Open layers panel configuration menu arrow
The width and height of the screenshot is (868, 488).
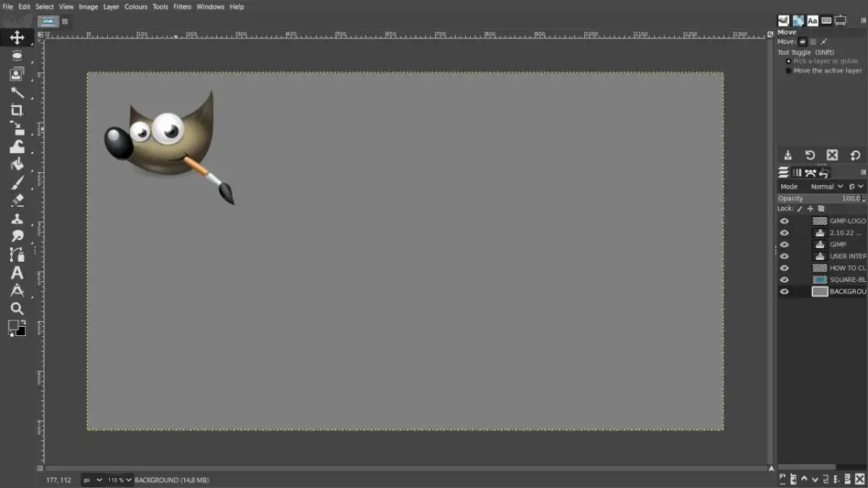coord(863,173)
